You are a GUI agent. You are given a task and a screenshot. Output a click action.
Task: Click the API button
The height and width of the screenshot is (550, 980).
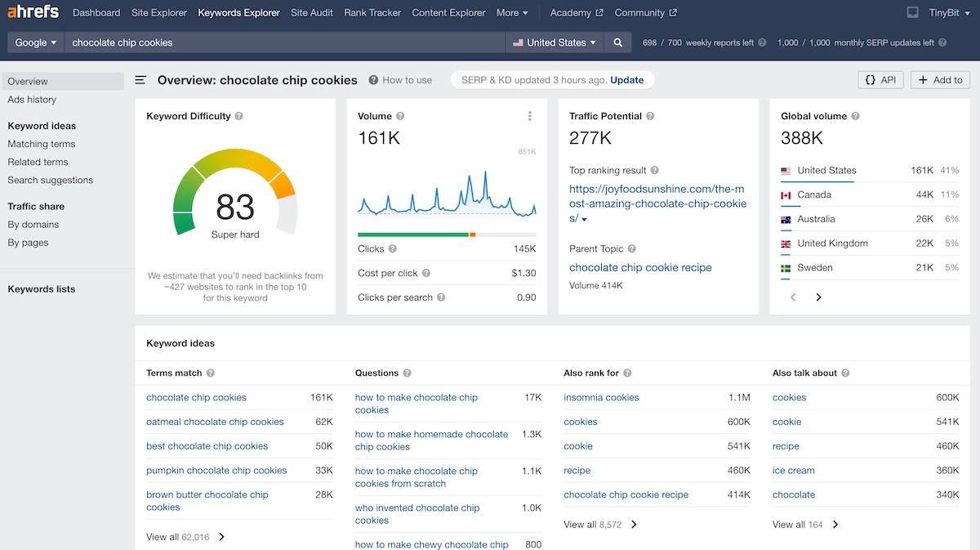[x=880, y=80]
